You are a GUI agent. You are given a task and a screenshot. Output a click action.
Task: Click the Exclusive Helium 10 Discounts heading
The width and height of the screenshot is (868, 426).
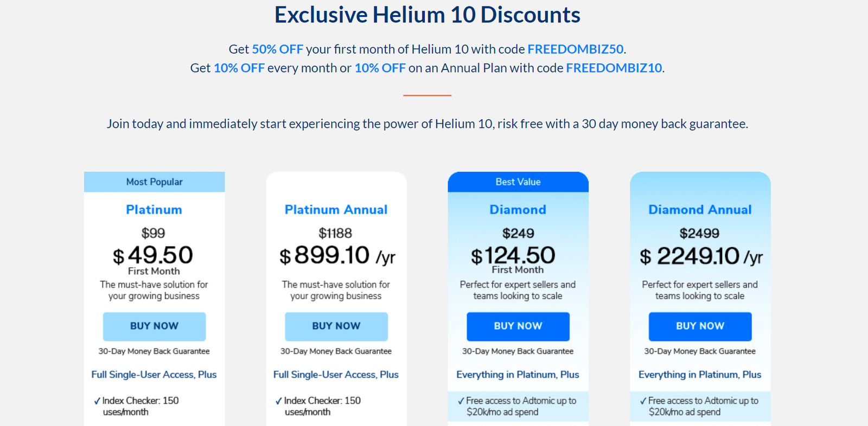[427, 15]
